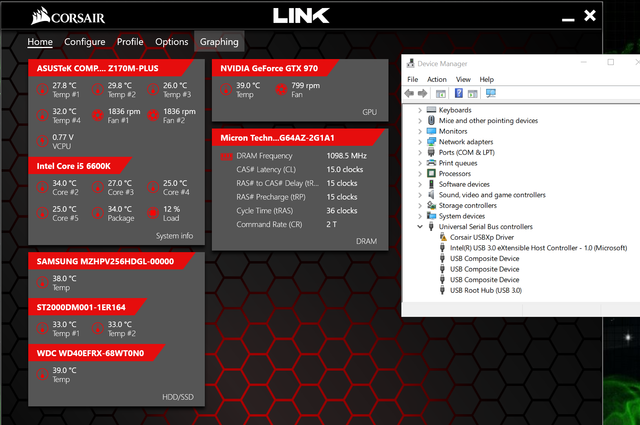Screen dimensions: 640x425
Task: Click the Core #2 temperature icon
Action: coord(42,187)
